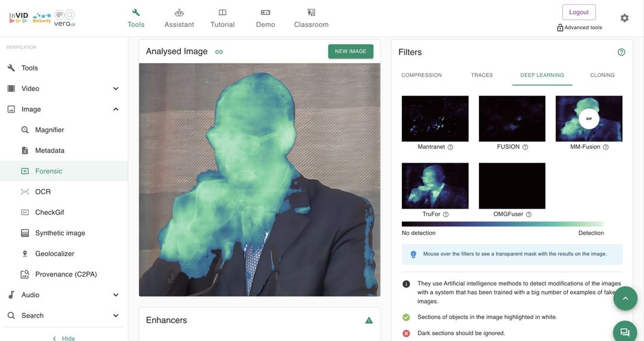The image size is (644, 341).
Task: Open the Assistant section in top navigation
Action: pos(179,18)
